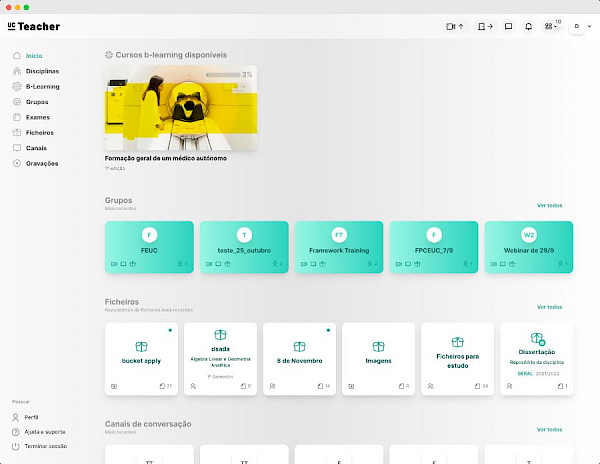Click Ver todos link for Ficheiros
The image size is (600, 464).
coord(549,307)
